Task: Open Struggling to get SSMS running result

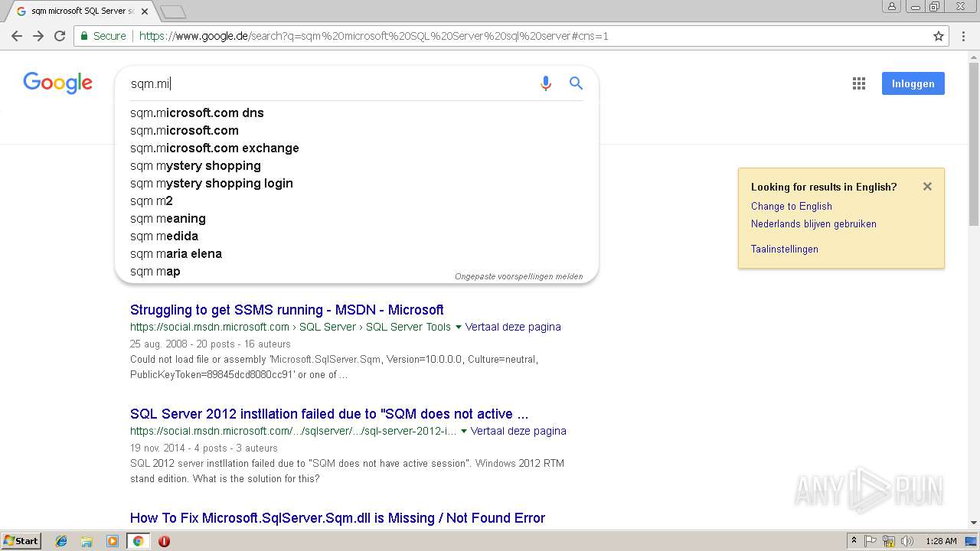Action: click(286, 310)
